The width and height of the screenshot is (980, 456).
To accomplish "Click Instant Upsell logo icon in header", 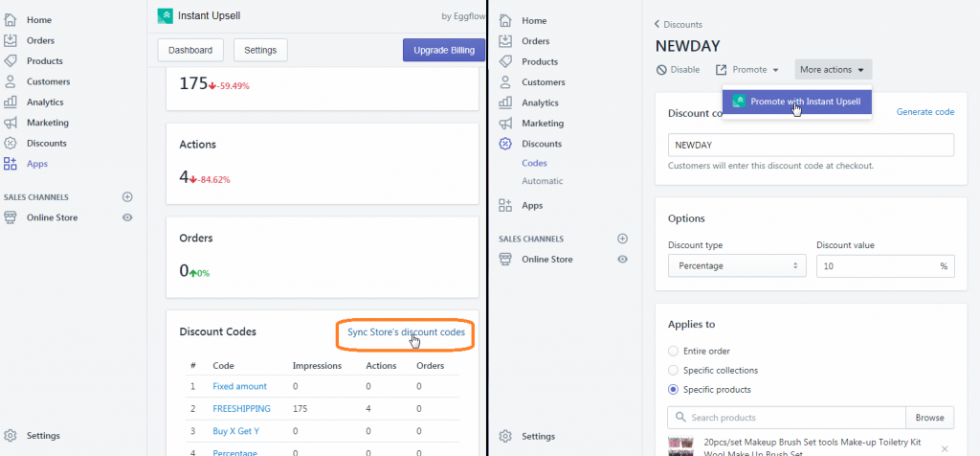I will [x=165, y=15].
